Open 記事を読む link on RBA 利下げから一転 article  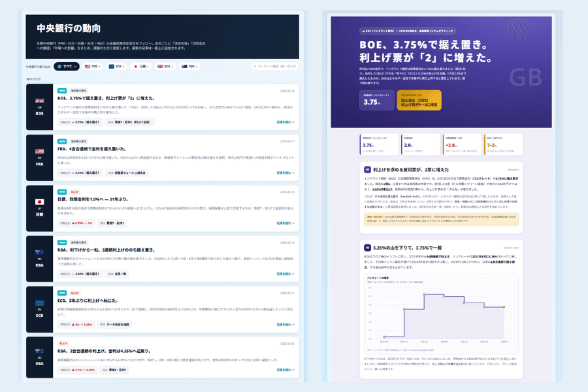(x=286, y=274)
